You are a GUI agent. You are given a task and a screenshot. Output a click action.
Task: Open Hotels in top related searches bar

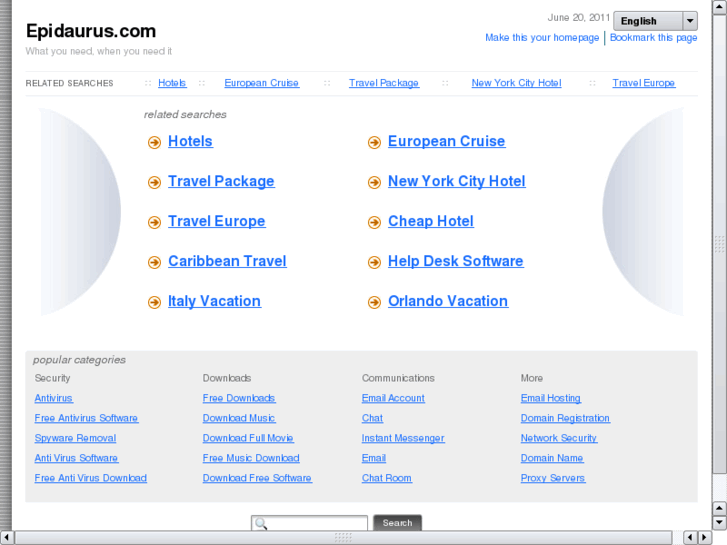click(x=172, y=83)
